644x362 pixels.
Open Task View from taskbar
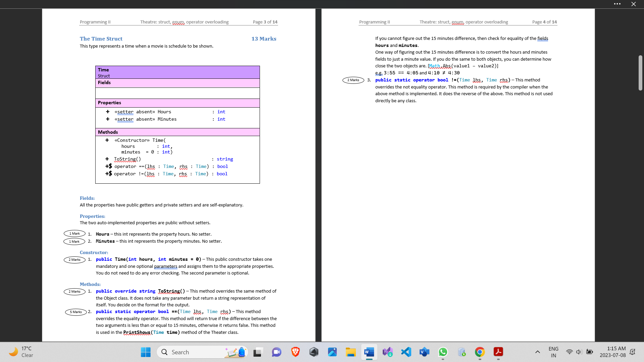click(258, 352)
